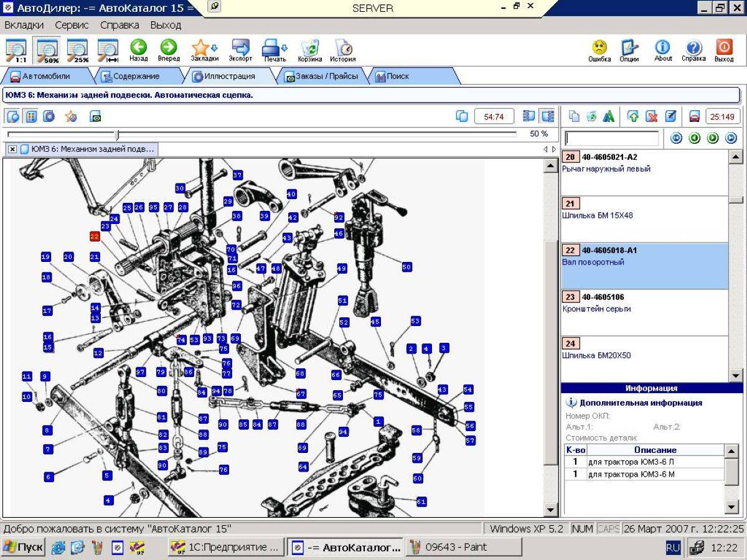747x560 pixels.
Task: Set illustration zoom to 50%
Action: coord(47,51)
